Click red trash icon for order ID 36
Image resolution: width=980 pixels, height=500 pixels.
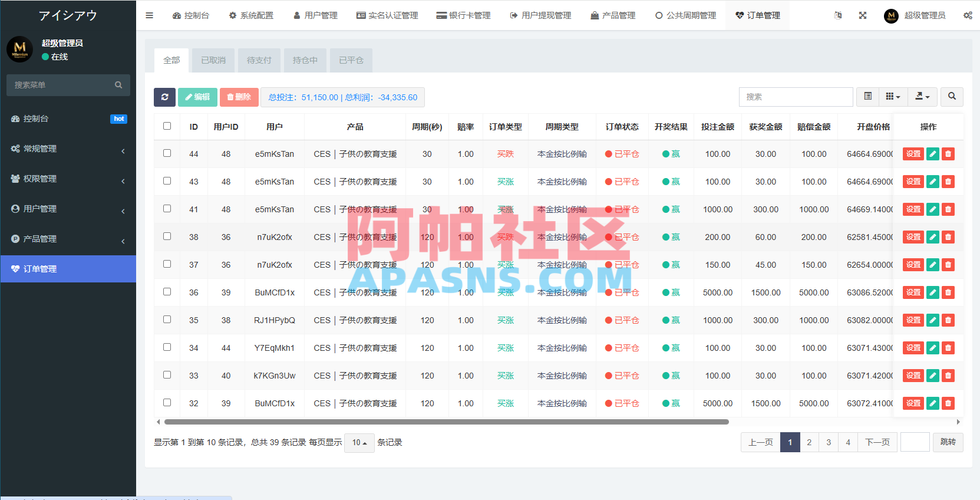(948, 292)
